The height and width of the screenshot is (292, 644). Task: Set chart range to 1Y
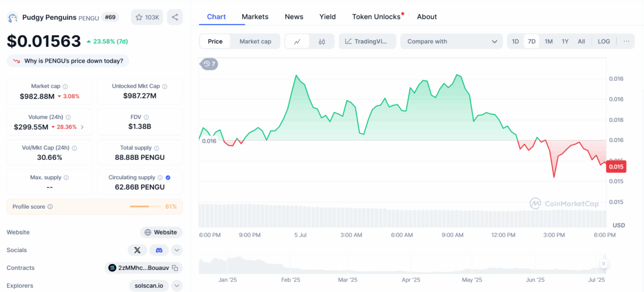coord(565,41)
